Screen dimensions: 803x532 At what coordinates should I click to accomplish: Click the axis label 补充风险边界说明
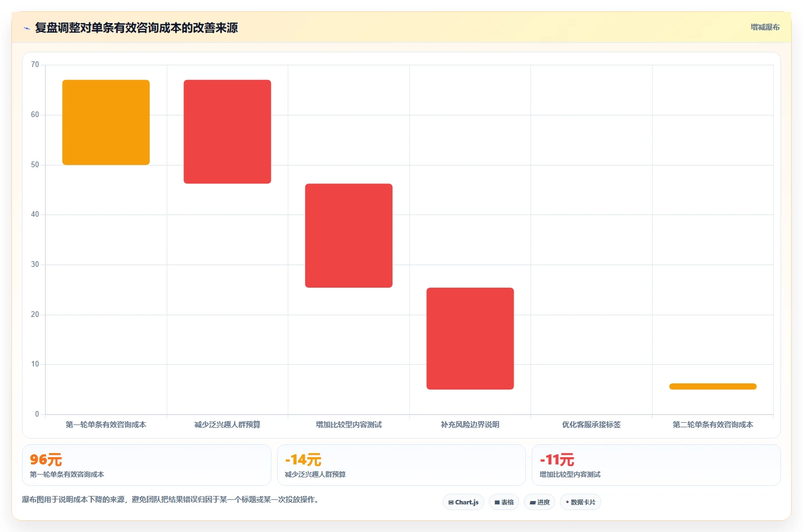[x=470, y=424]
